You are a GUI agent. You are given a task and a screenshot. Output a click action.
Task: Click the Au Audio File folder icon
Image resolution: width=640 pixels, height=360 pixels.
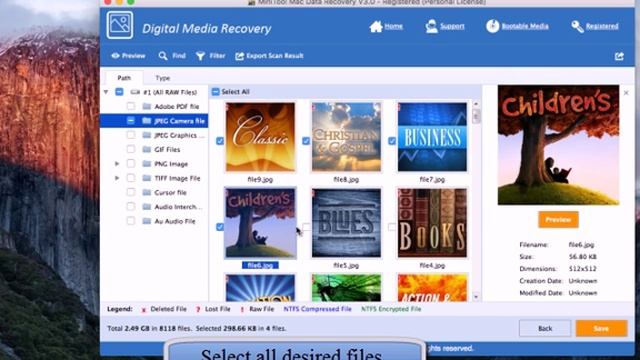point(147,221)
